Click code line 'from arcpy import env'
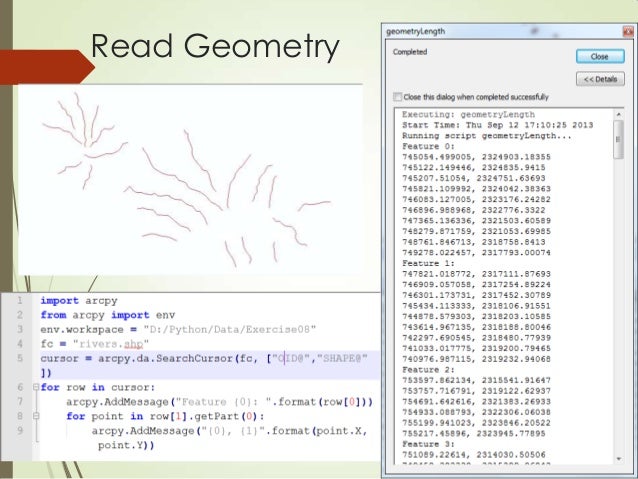 (108, 315)
